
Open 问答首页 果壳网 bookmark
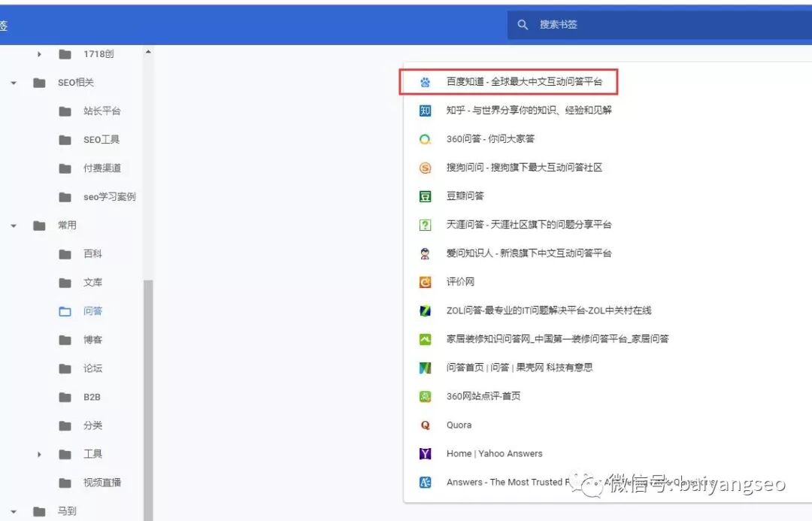tap(520, 367)
